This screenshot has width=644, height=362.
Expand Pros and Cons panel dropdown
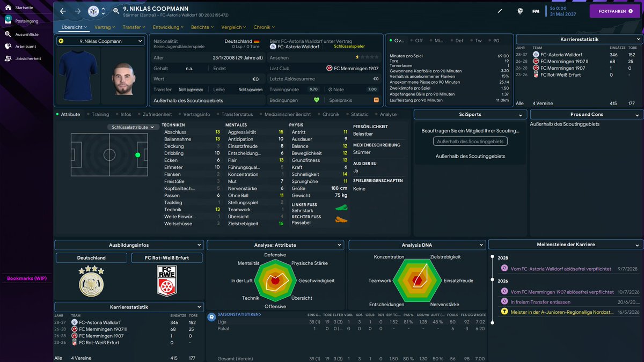[x=586, y=115]
